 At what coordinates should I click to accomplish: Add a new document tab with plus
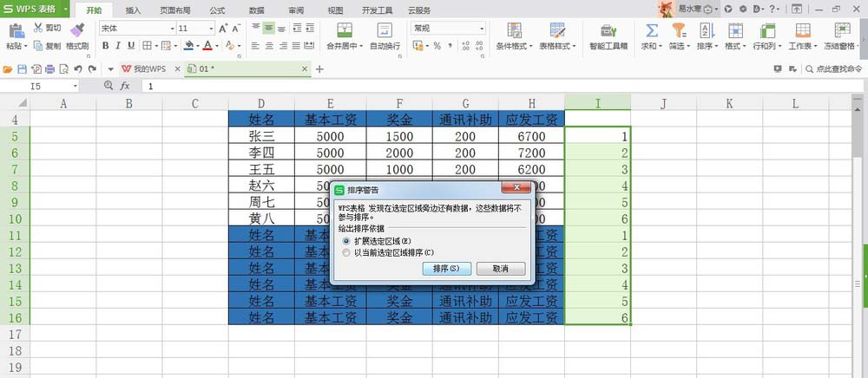[x=319, y=69]
